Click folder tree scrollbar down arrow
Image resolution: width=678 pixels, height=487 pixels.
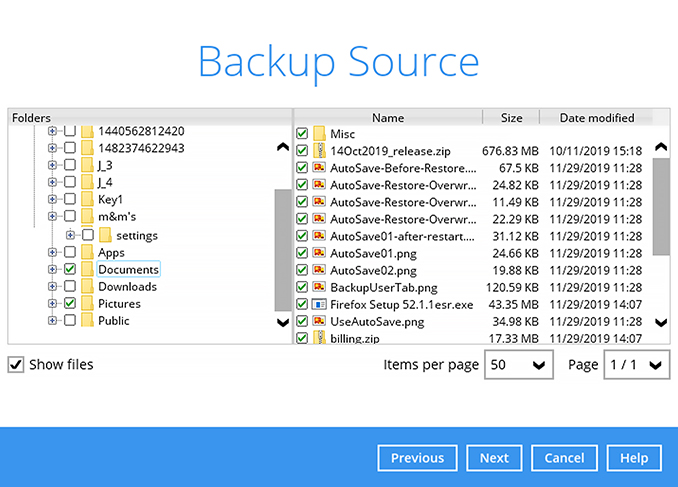283,322
